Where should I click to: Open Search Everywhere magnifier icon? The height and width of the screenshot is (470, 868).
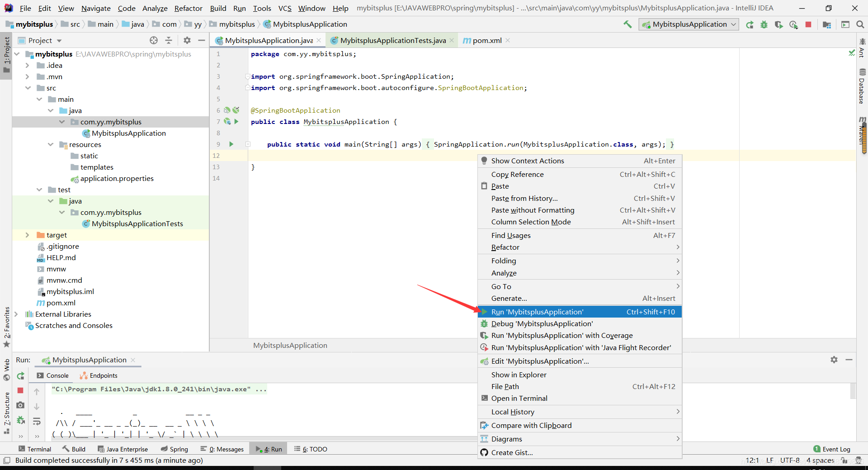pyautogui.click(x=860, y=24)
